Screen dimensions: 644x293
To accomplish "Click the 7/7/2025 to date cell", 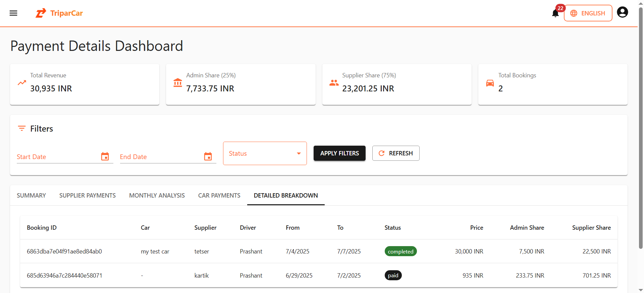I will coord(349,251).
